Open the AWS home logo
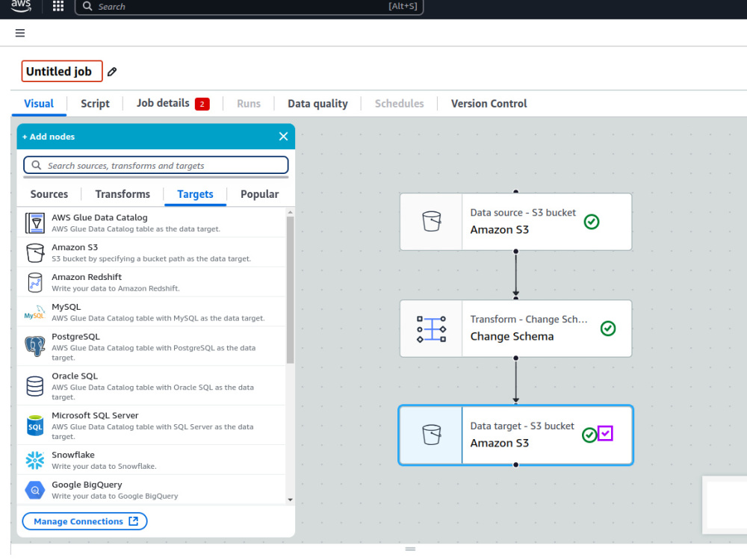The width and height of the screenshot is (747, 560). point(20,6)
